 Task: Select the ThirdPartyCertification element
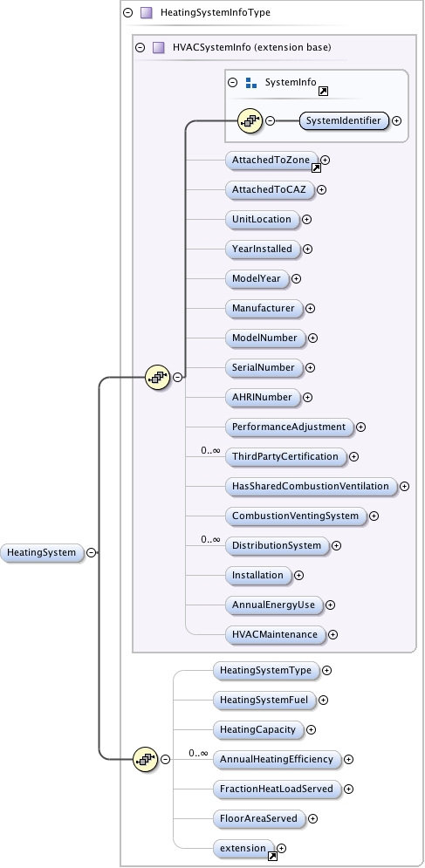pyautogui.click(x=286, y=457)
